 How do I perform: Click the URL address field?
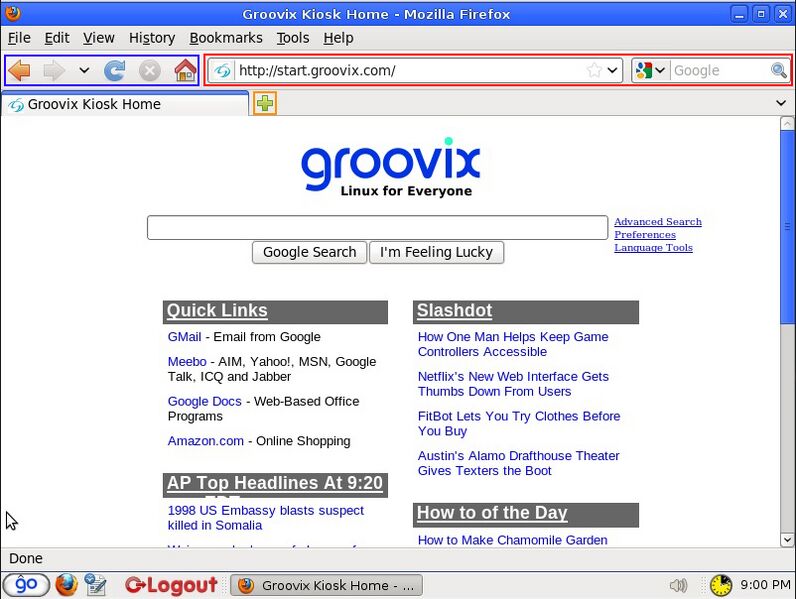coord(410,70)
